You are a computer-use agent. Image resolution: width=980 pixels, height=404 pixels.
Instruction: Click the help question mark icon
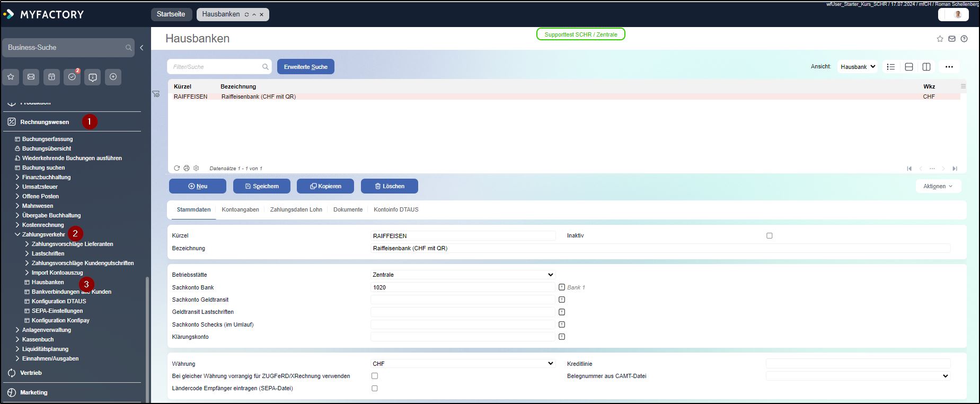pos(964,39)
